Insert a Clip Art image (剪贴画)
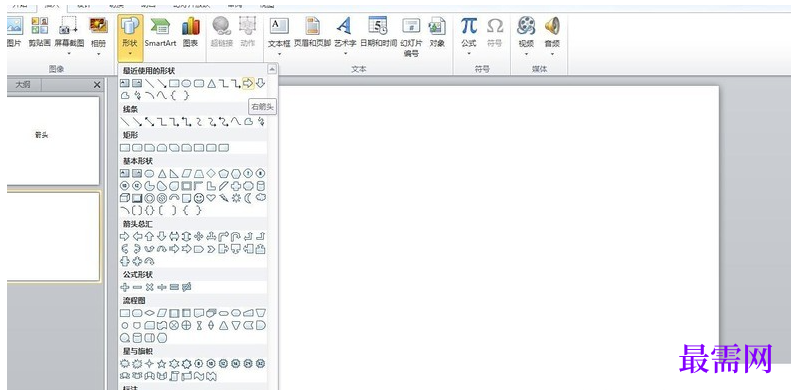The image size is (791, 390). [x=39, y=32]
